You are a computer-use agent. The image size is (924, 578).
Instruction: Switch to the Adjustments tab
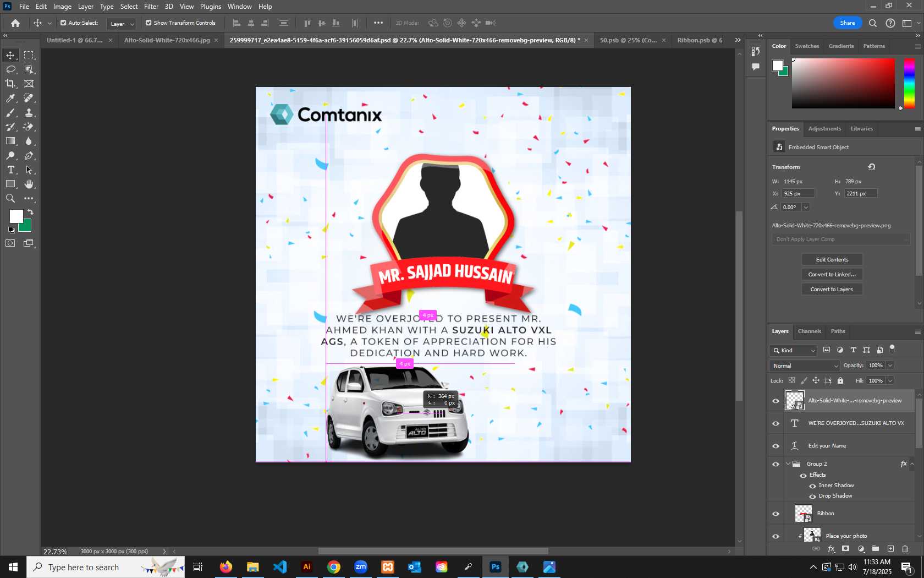[824, 129]
